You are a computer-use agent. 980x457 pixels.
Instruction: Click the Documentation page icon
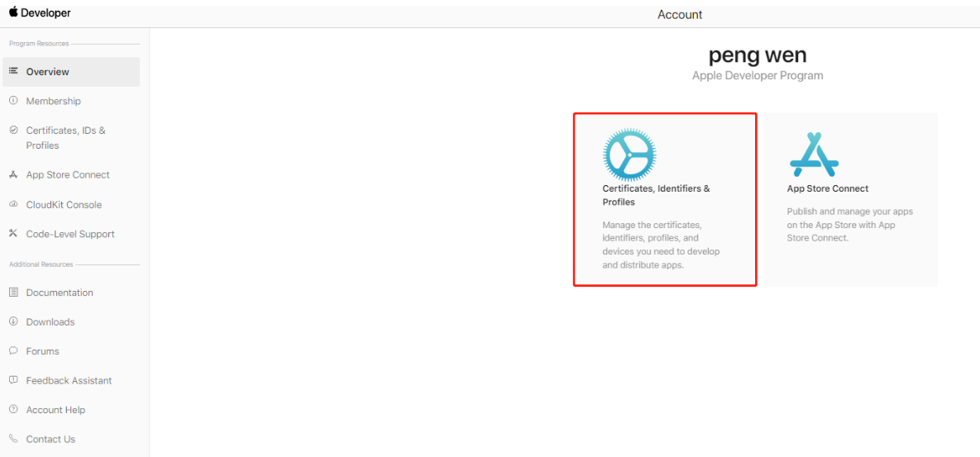pos(13,293)
